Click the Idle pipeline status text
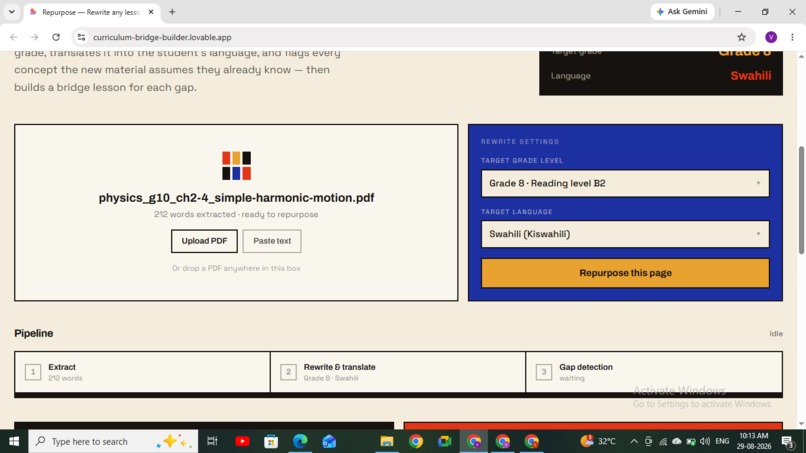 776,334
